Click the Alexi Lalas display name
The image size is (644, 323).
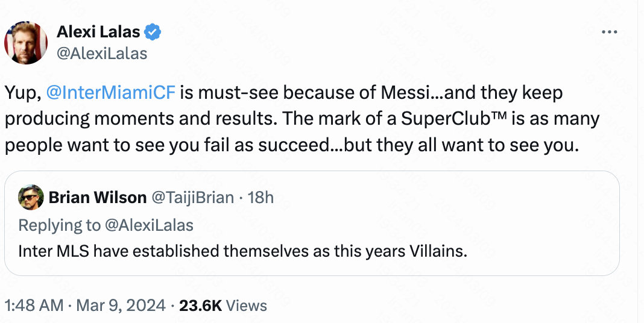click(99, 32)
